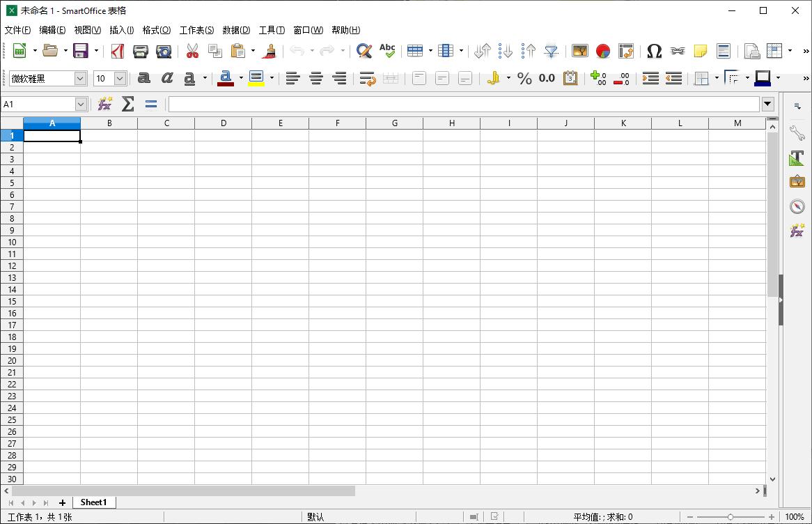Align text left
This screenshot has height=524, width=812.
coord(292,78)
